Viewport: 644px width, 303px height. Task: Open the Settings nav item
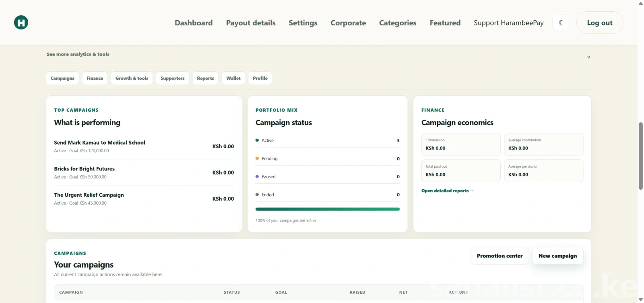point(303,23)
